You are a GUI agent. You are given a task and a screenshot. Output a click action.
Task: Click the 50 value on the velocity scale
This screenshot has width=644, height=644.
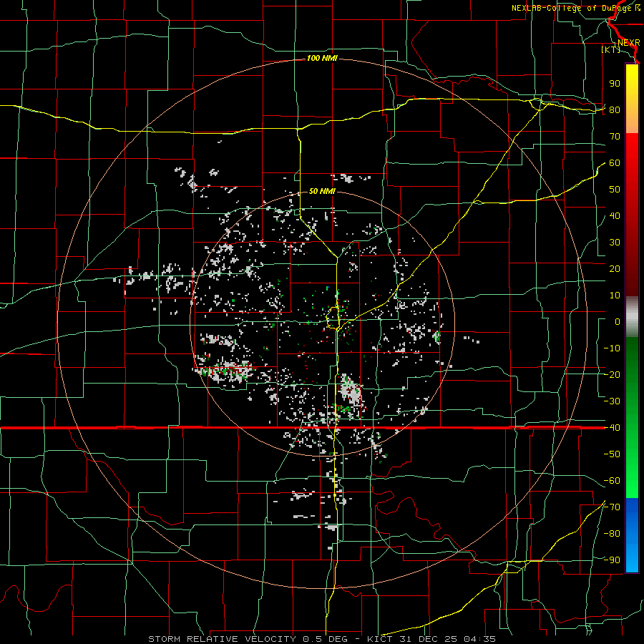(615, 190)
